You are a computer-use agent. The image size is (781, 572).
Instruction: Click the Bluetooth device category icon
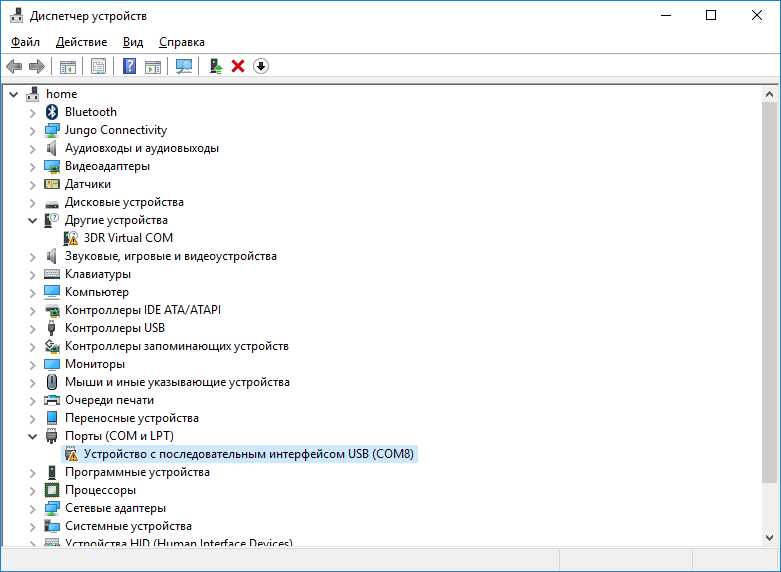[x=53, y=112]
